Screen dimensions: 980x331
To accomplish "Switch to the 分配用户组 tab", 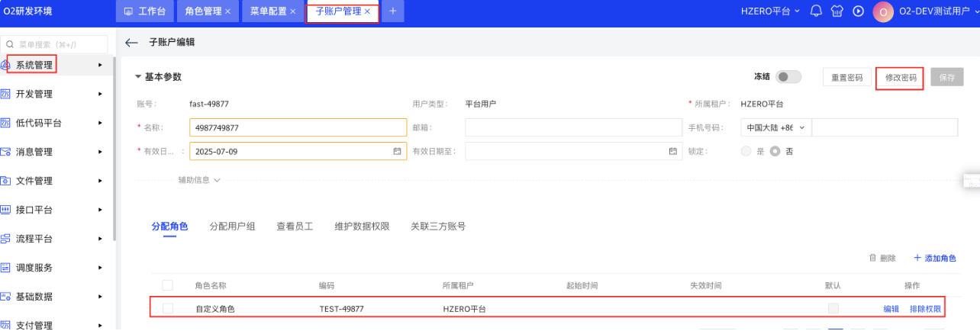I will pos(232,227).
